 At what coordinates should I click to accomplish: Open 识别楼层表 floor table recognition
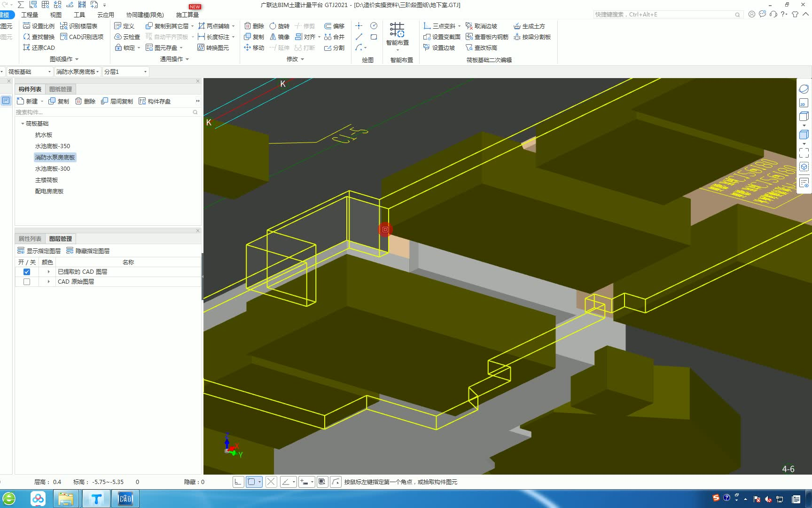click(x=78, y=26)
